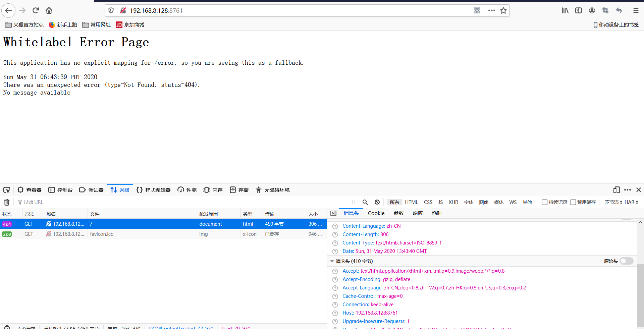The width and height of the screenshot is (644, 329).
Task: Open 移动设备上的书签 mobile bookmarks
Action: coord(616,25)
